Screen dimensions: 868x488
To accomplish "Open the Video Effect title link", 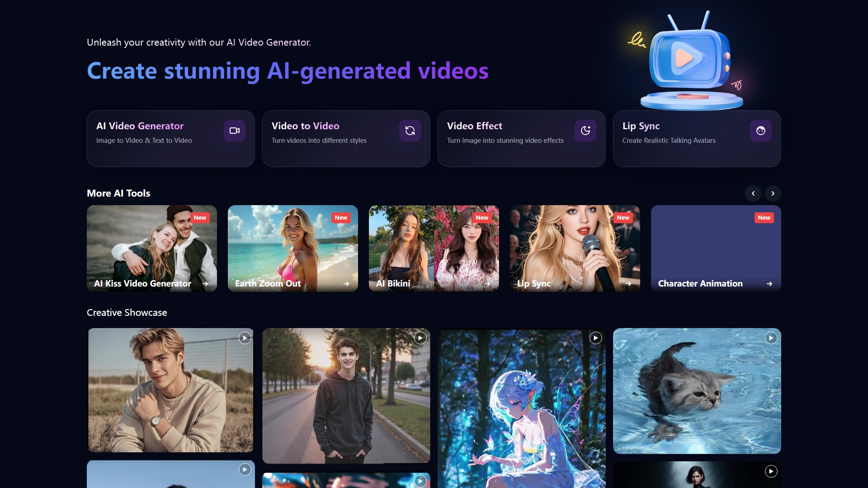I will (x=474, y=126).
